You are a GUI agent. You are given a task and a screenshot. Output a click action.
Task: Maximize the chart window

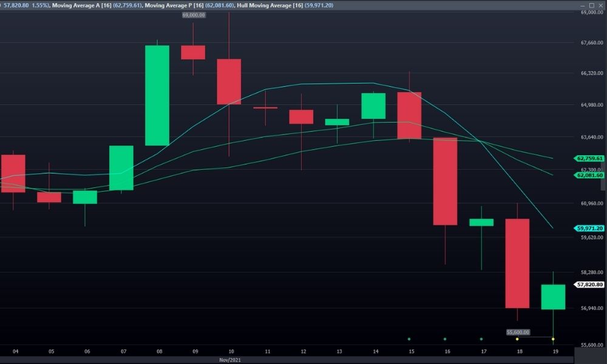coord(591,5)
